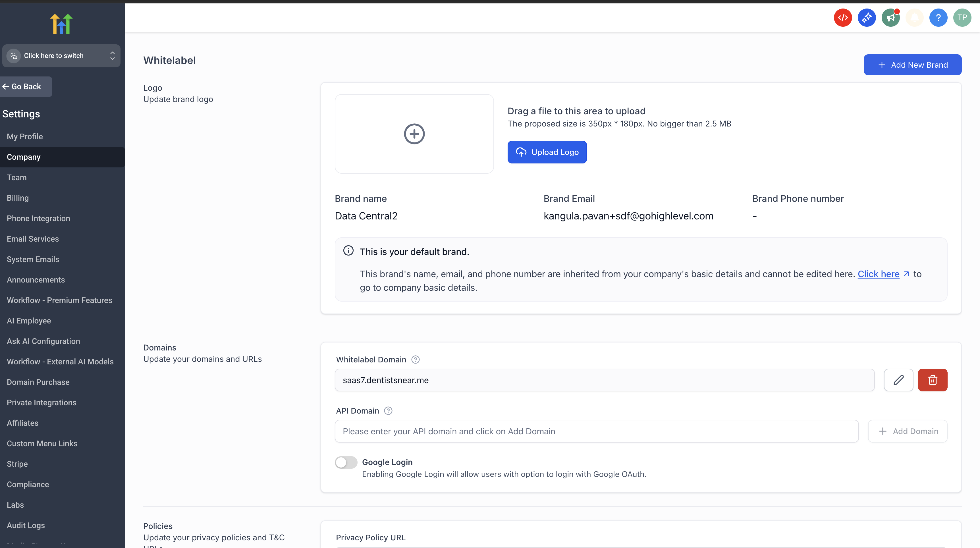Click the Add New Brand button
This screenshot has width=980, height=548.
coord(912,65)
